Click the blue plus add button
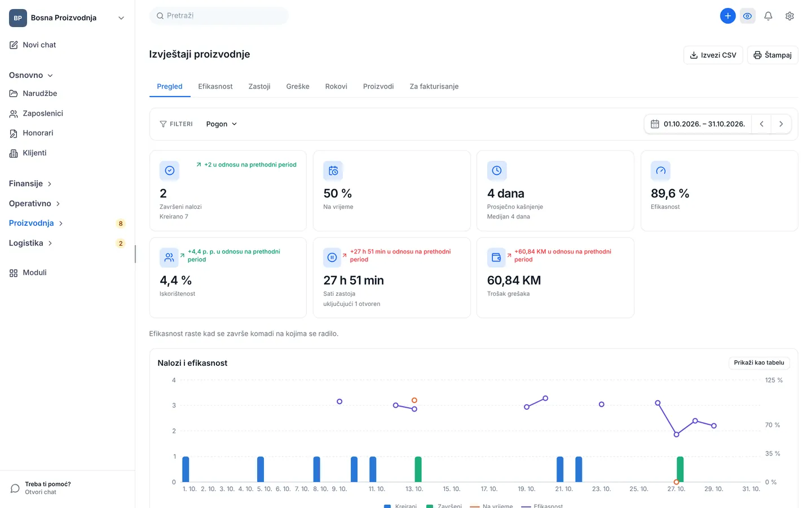The height and width of the screenshot is (508, 812). (x=727, y=16)
